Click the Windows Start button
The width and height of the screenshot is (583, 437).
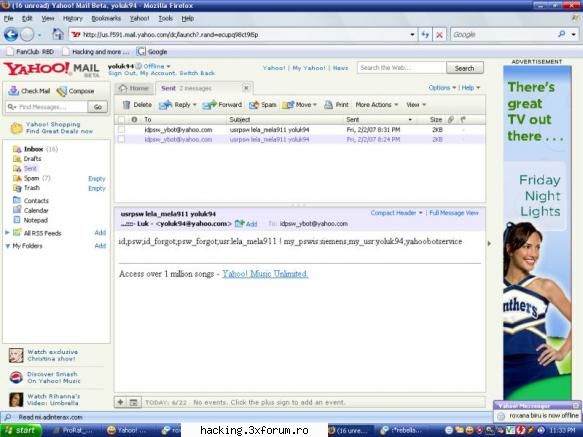pyautogui.click(x=21, y=430)
